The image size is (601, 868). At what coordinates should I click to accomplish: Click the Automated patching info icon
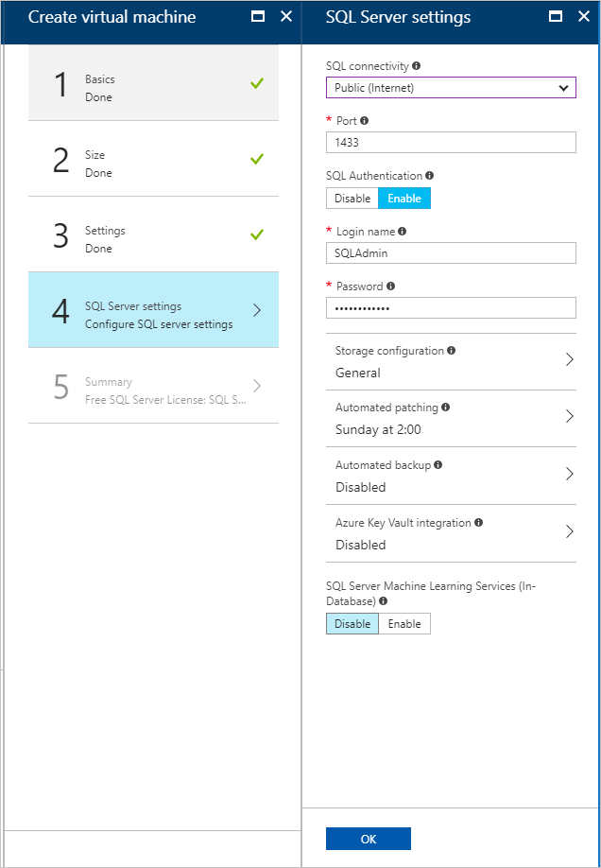[x=446, y=408]
